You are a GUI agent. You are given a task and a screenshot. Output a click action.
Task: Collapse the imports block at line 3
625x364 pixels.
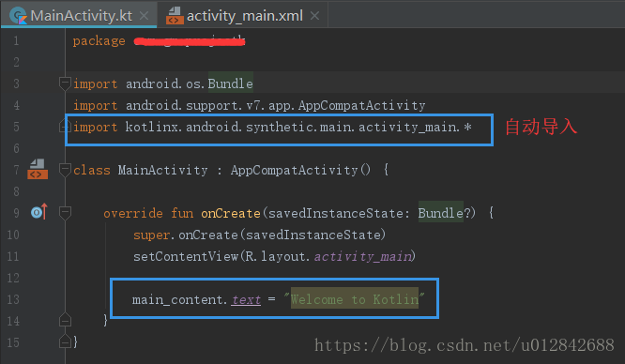coord(65,83)
